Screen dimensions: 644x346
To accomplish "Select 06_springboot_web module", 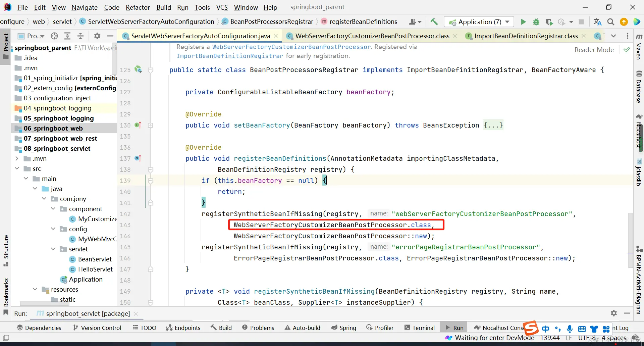I will tap(53, 128).
